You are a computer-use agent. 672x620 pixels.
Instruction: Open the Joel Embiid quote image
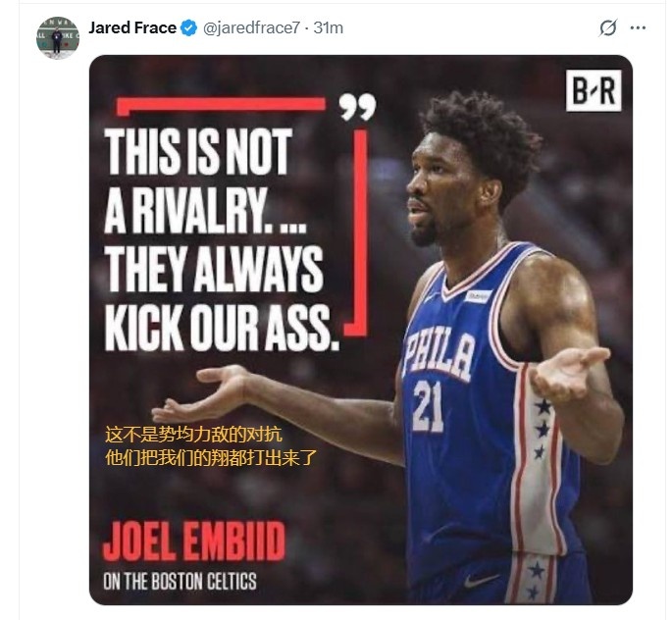tap(360, 329)
